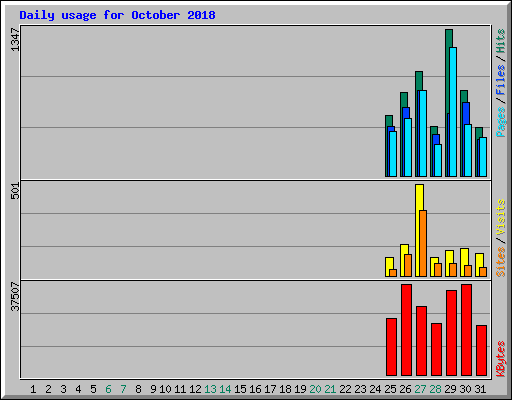The image size is (512, 400).
Task: Click x-axis day label 18
Action: click(285, 389)
